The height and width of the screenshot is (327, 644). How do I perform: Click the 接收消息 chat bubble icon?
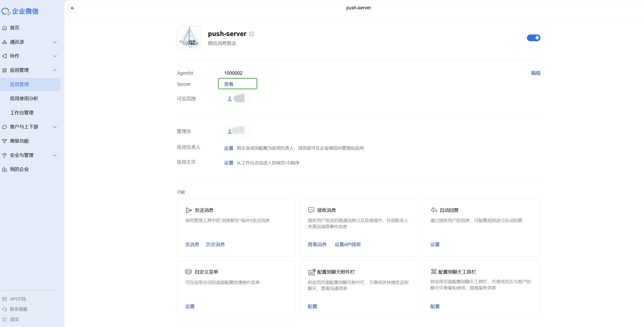[311, 210]
